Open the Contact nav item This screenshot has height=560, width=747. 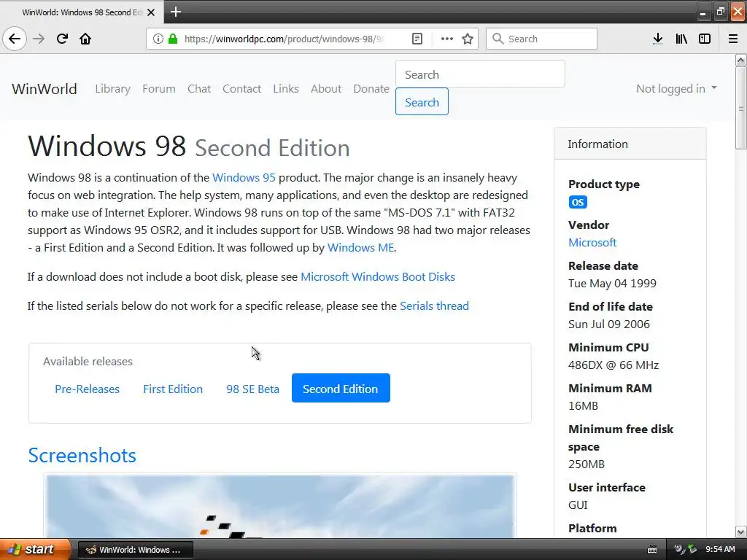click(241, 89)
